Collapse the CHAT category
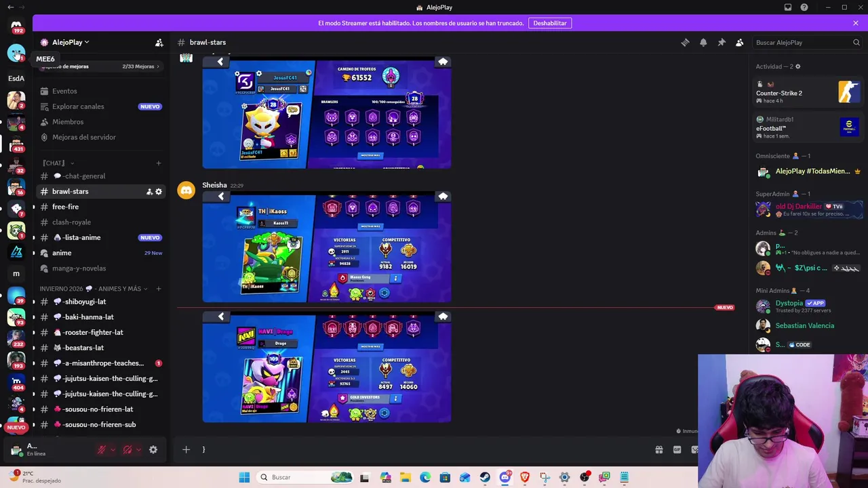The image size is (868, 488). 57,163
